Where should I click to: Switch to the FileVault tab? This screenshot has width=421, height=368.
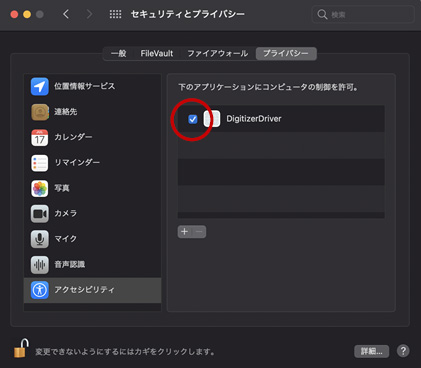(x=157, y=53)
